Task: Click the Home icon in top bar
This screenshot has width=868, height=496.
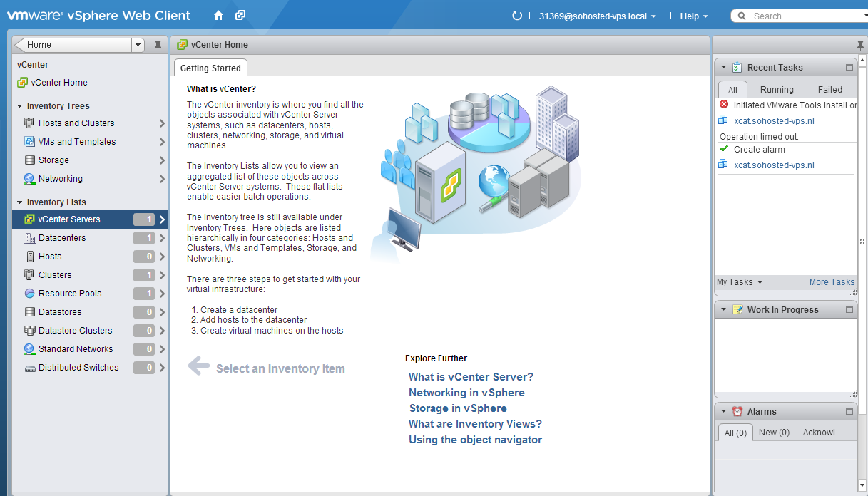Action: click(218, 16)
